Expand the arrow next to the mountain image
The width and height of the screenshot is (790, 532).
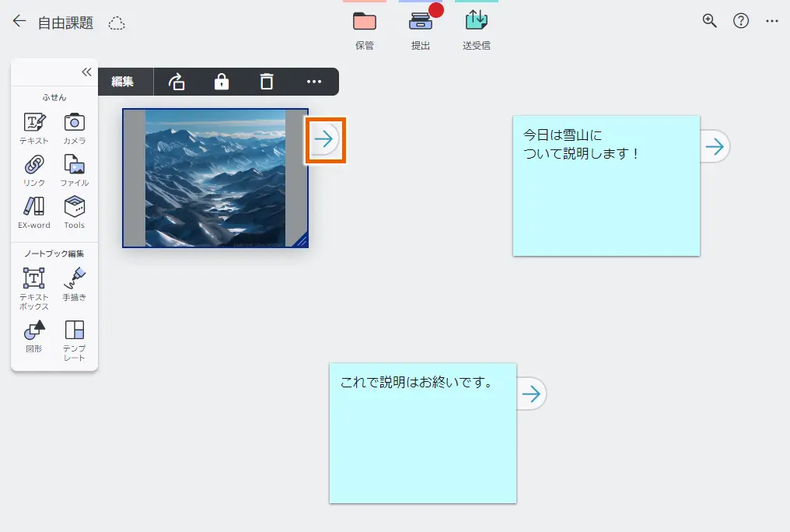[326, 140]
